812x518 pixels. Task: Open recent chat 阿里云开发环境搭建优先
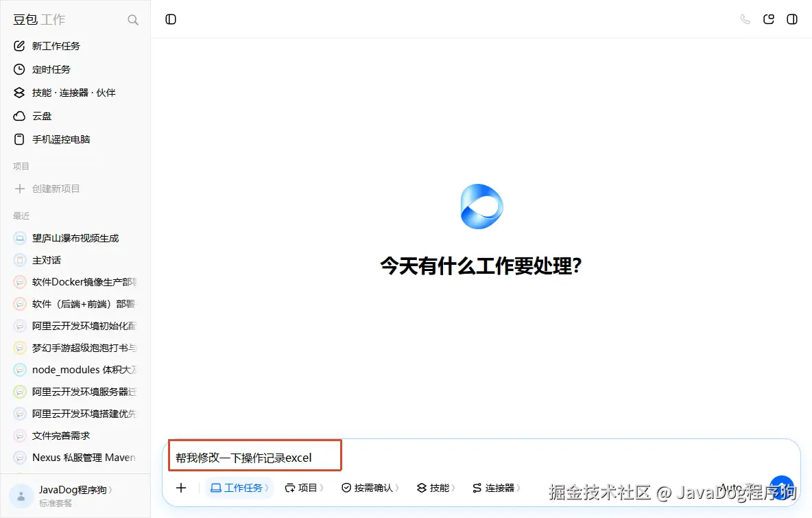(x=75, y=414)
